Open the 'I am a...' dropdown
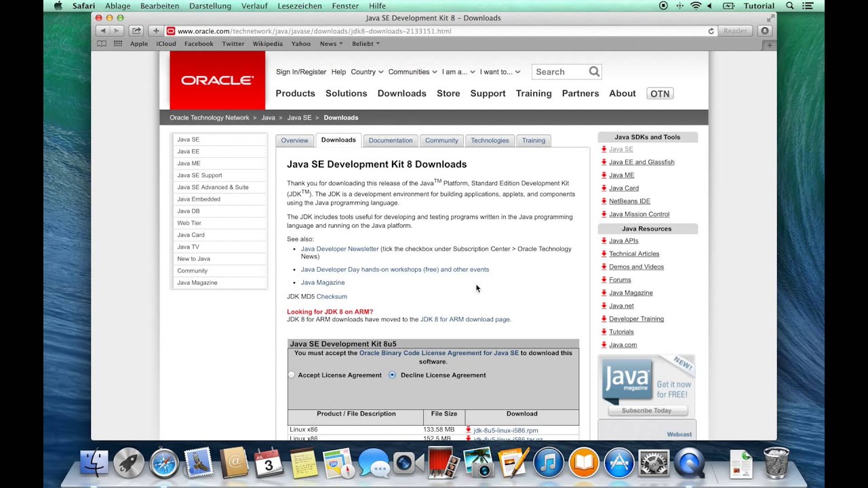868x488 pixels. point(458,72)
